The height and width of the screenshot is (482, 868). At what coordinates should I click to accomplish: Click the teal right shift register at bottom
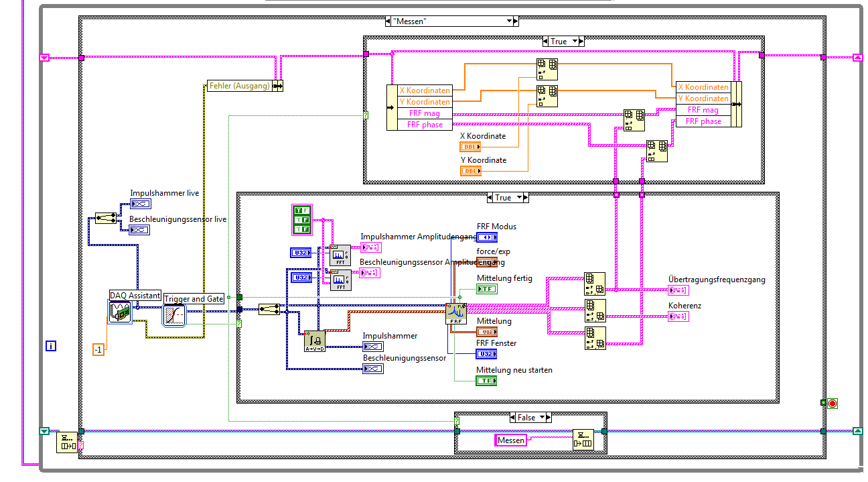click(x=857, y=431)
